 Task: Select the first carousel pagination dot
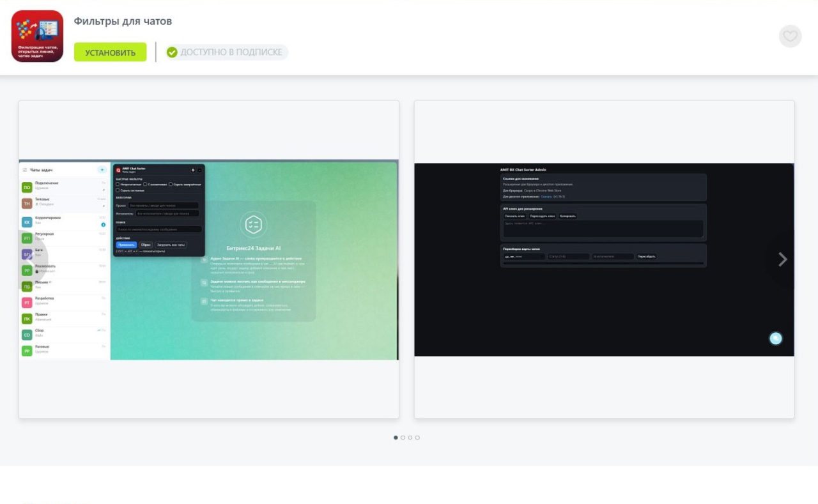(396, 438)
